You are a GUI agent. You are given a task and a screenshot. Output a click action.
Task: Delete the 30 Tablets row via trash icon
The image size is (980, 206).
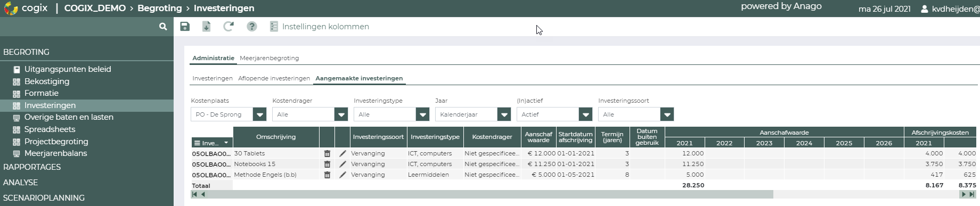327,153
